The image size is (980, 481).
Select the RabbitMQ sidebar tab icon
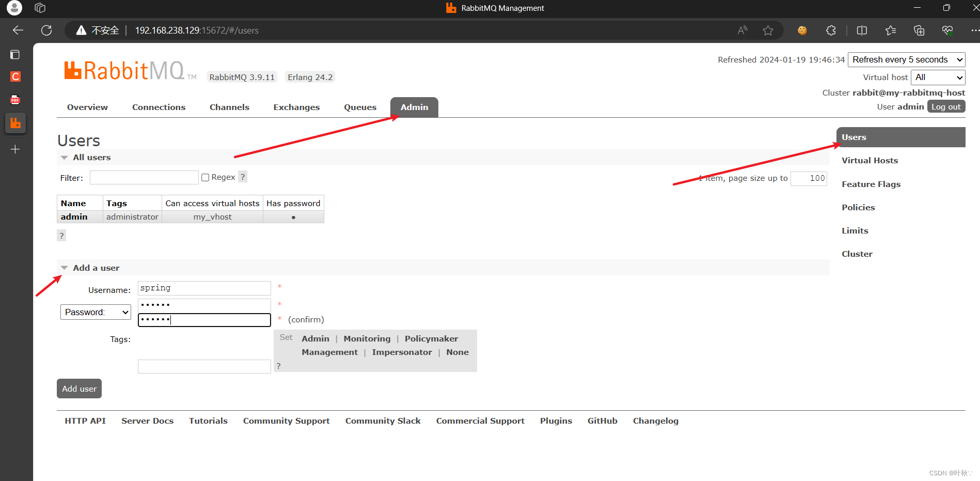click(x=15, y=123)
